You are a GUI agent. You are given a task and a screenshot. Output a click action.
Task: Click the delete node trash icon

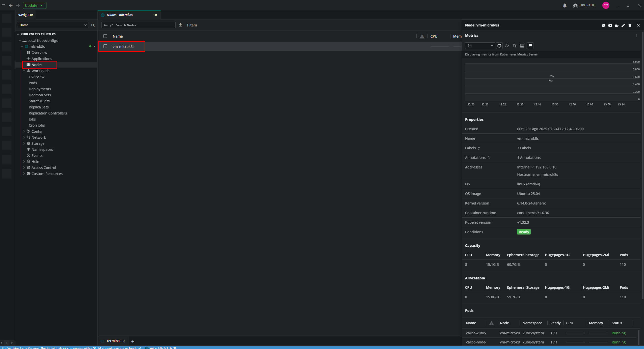coord(630,25)
